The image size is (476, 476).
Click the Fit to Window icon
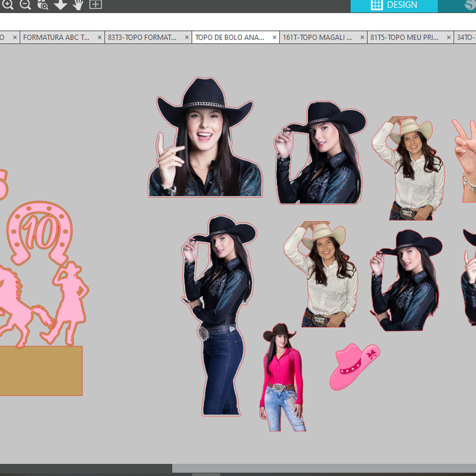pyautogui.click(x=95, y=4)
